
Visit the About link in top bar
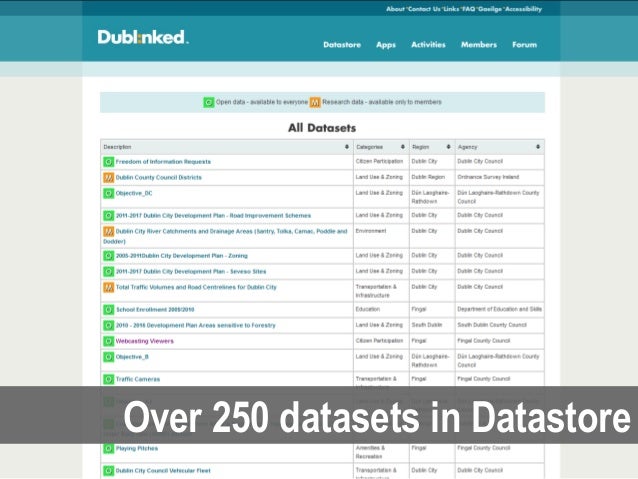click(x=395, y=9)
